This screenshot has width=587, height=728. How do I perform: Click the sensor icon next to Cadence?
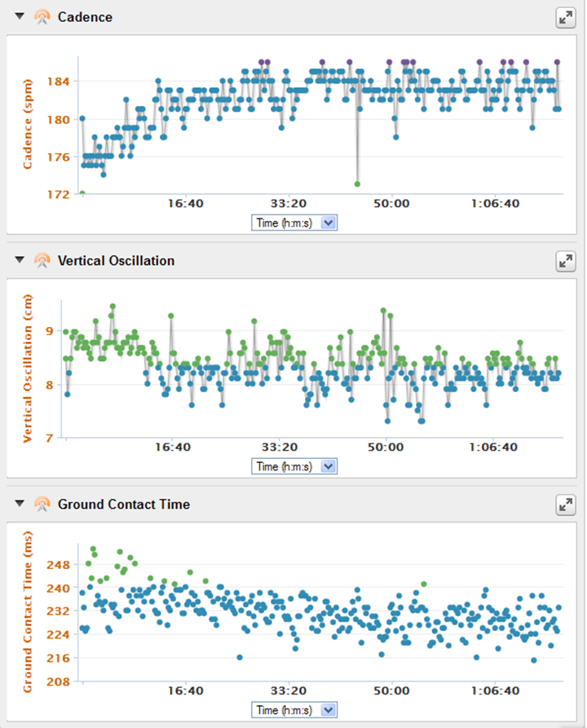(42, 17)
